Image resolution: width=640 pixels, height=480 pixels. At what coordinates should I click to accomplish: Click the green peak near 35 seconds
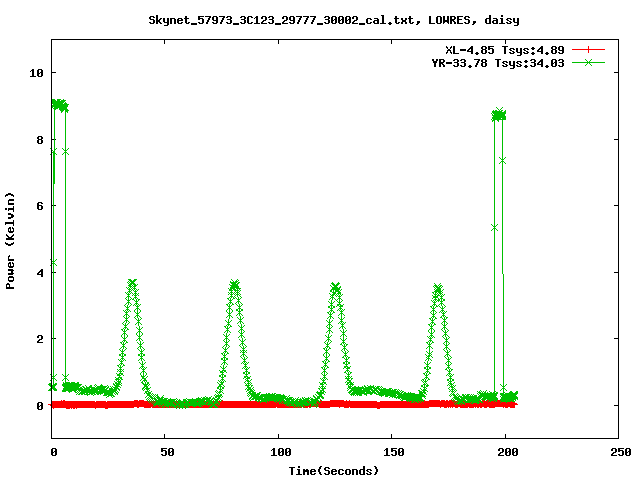click(132, 283)
